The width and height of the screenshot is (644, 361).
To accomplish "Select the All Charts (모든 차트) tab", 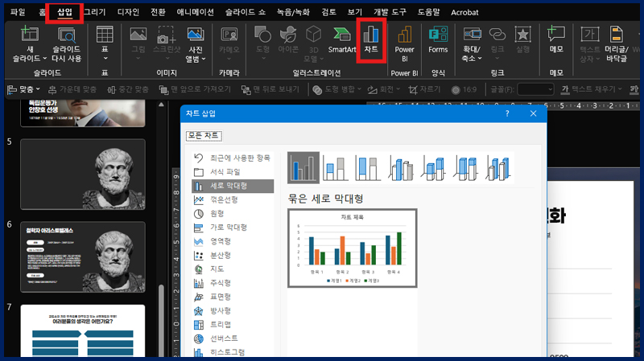I will pyautogui.click(x=204, y=135).
